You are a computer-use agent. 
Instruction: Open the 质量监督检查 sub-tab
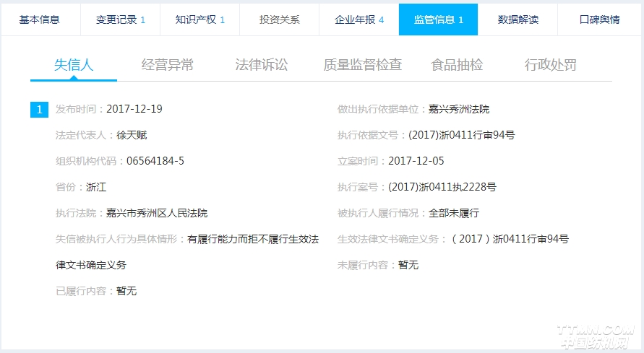point(363,65)
